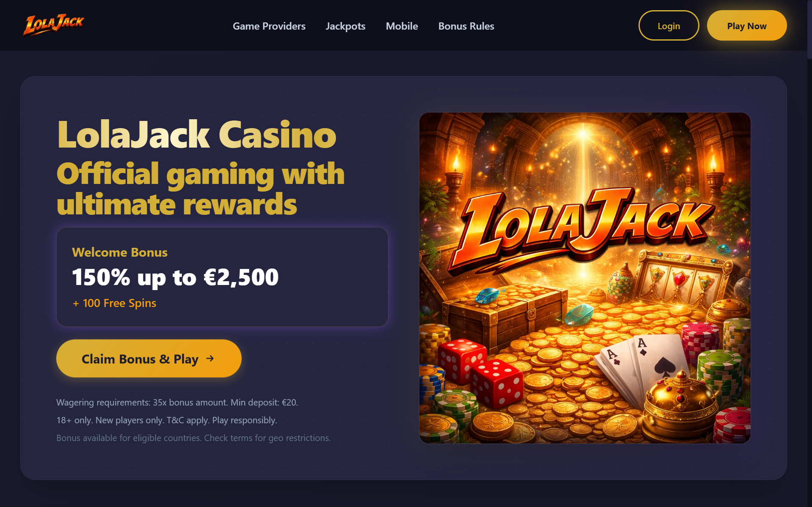Click the LolaJack logo in the header
Viewport: 812px width, 507px height.
pyautogui.click(x=53, y=25)
